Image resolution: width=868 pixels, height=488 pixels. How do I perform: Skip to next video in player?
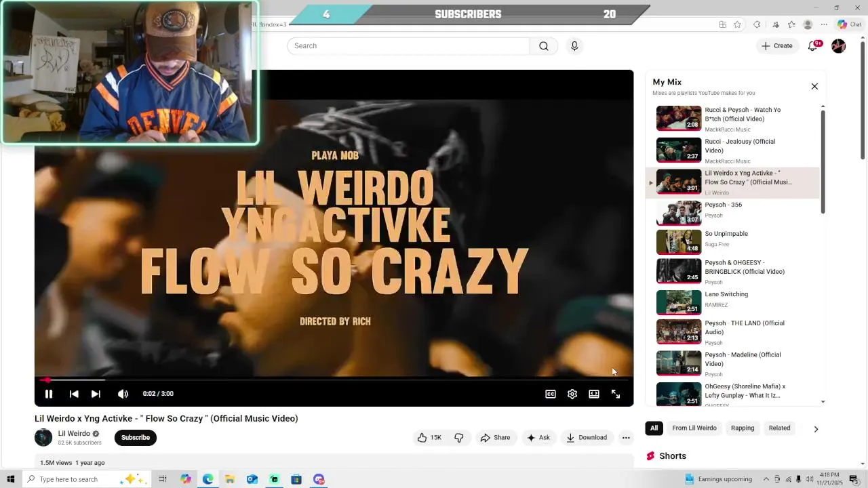tap(96, 394)
